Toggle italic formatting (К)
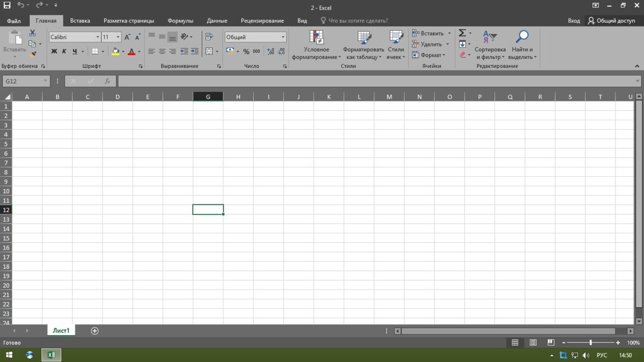Screen dimensions: 644x362 tap(64, 51)
